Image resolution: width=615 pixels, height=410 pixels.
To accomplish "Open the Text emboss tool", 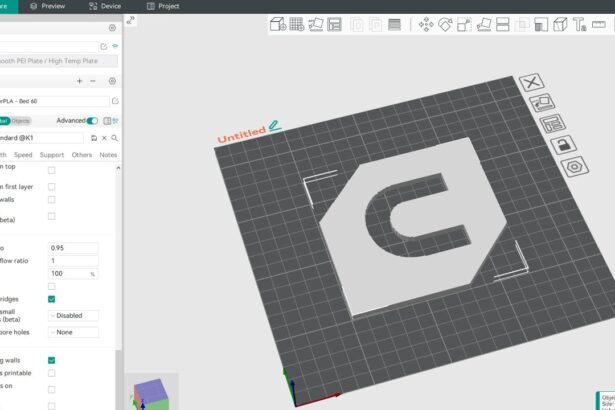I will (x=579, y=24).
